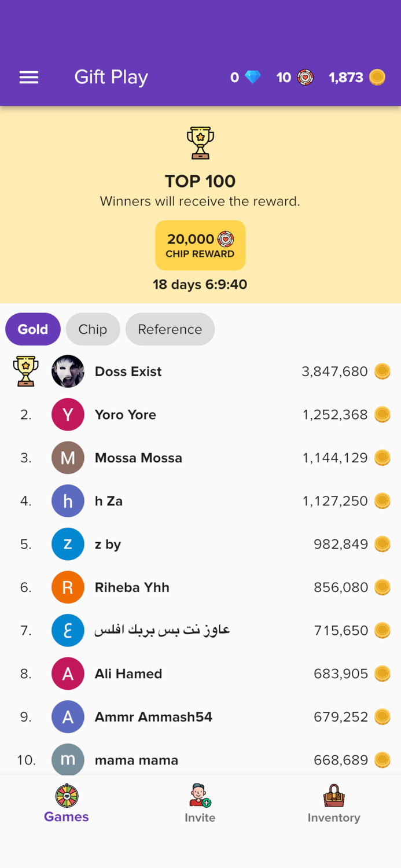401x868 pixels.
Task: Open Doss Exist's profile avatar
Action: coord(68,371)
